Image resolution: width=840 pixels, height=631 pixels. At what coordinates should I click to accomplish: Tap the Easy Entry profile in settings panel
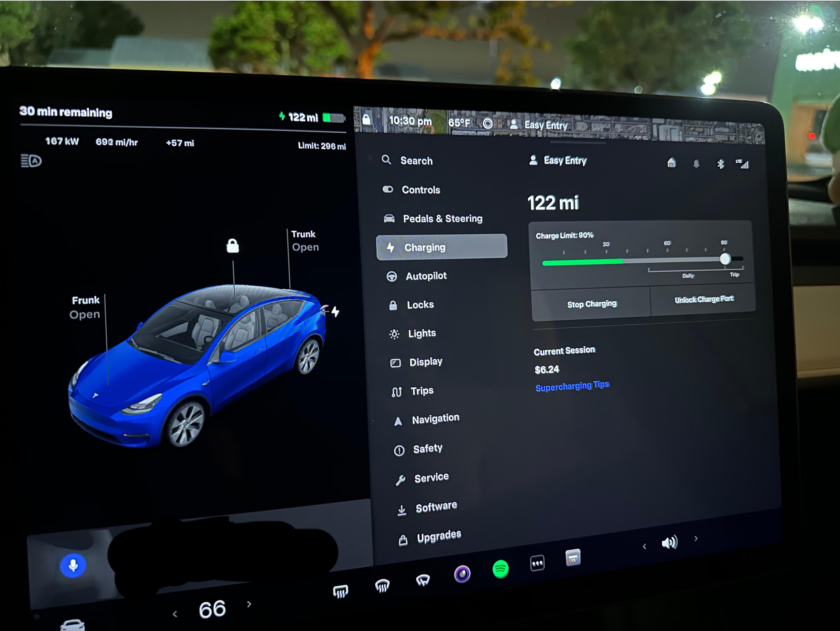pos(558,160)
